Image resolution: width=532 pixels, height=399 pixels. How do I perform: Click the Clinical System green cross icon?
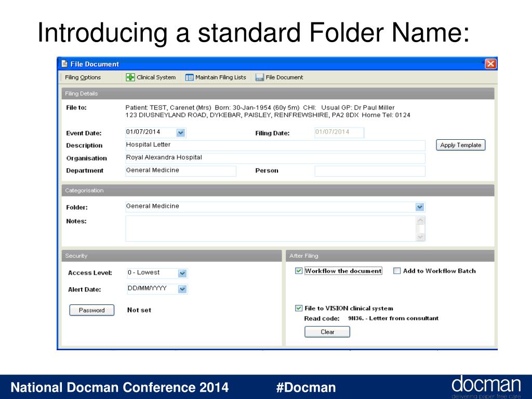coord(130,77)
